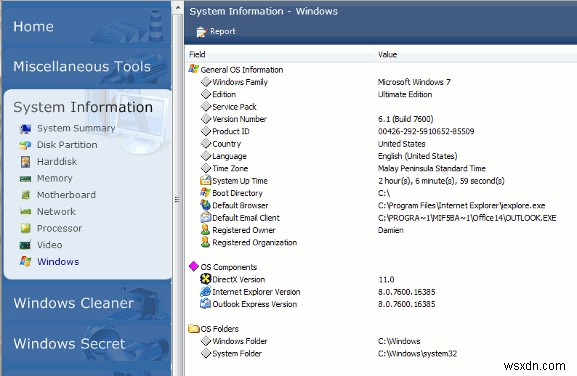Sort by the Value column header
This screenshot has width=577, height=376.
click(x=475, y=54)
